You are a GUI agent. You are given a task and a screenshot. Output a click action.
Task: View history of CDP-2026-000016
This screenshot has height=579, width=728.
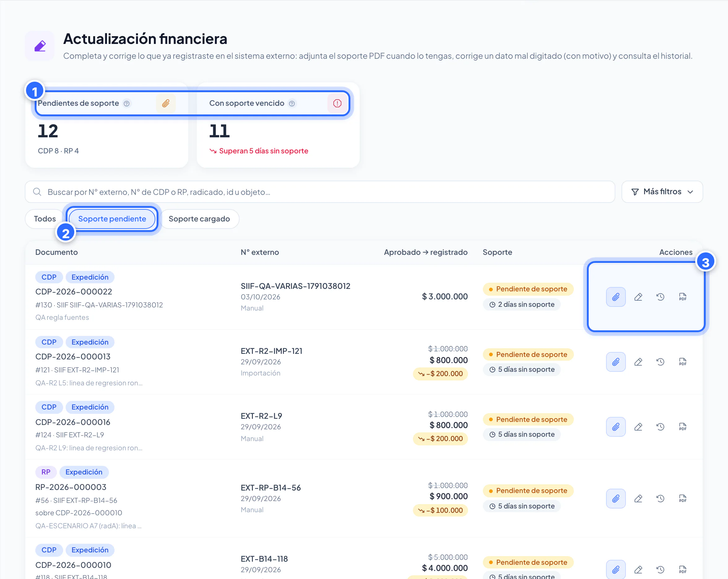pos(660,427)
